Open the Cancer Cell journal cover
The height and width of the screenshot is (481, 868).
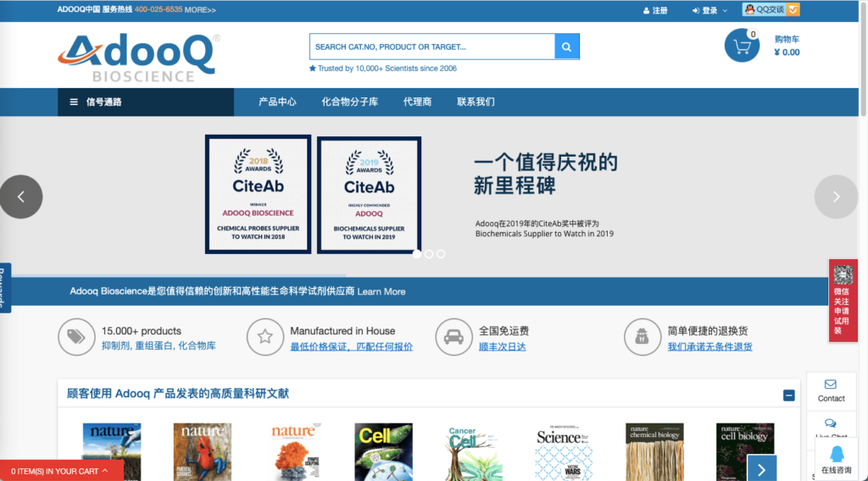474,451
